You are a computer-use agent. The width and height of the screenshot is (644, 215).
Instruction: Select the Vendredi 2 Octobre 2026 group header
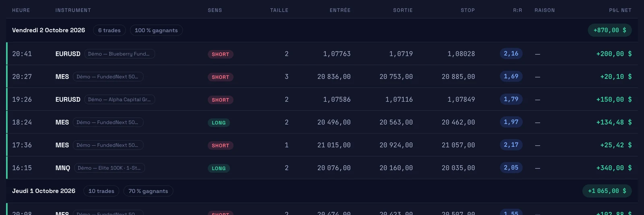pyautogui.click(x=322, y=30)
